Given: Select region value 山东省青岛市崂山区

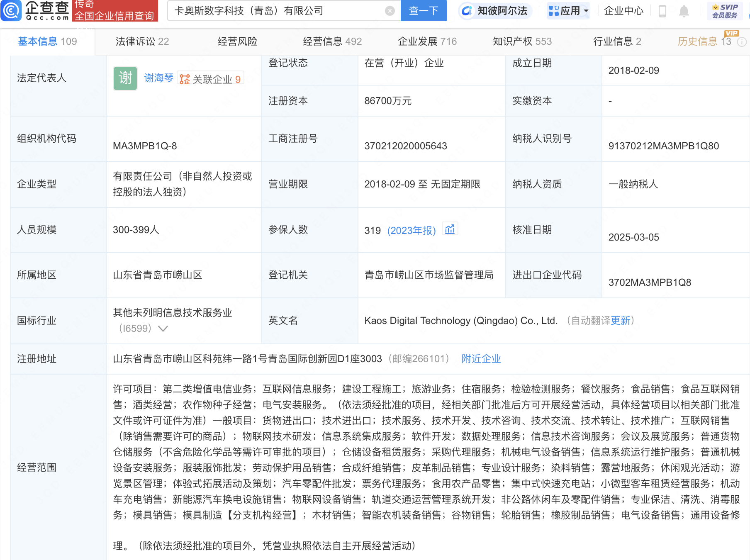Looking at the screenshot, I should click(158, 275).
